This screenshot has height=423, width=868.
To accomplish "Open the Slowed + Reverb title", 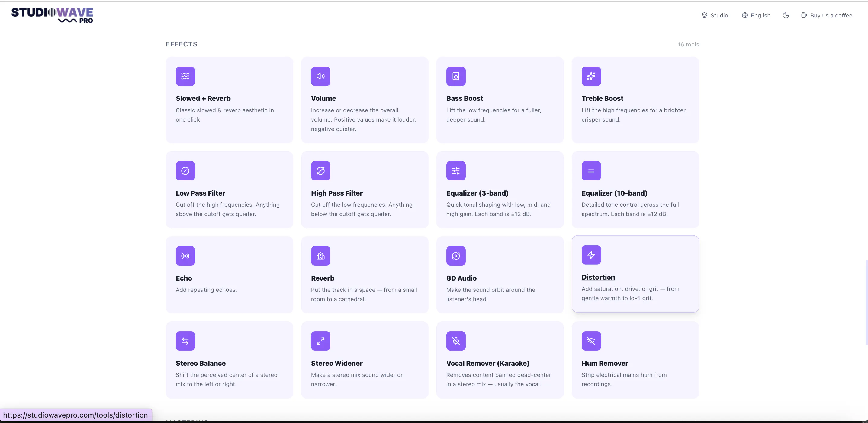I will click(203, 99).
